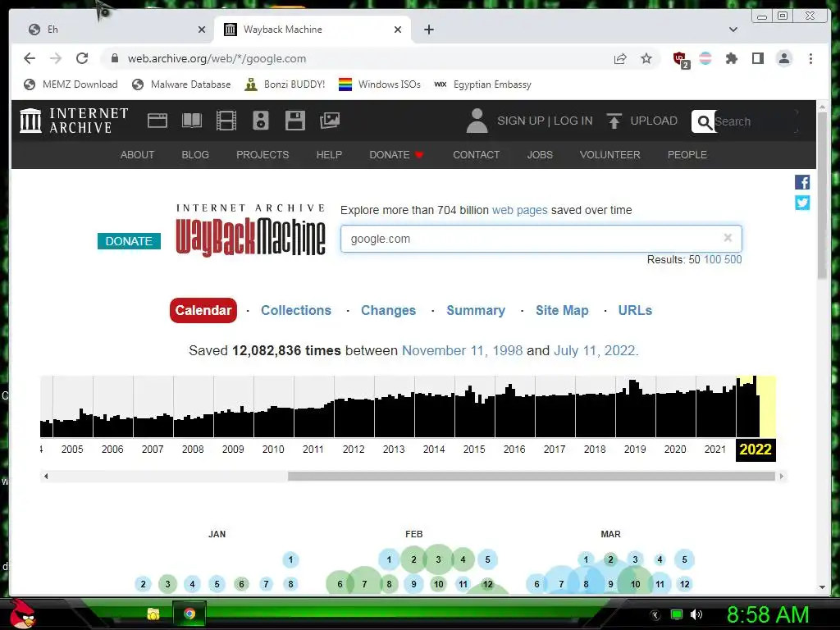Switch to Summary view

coord(476,310)
